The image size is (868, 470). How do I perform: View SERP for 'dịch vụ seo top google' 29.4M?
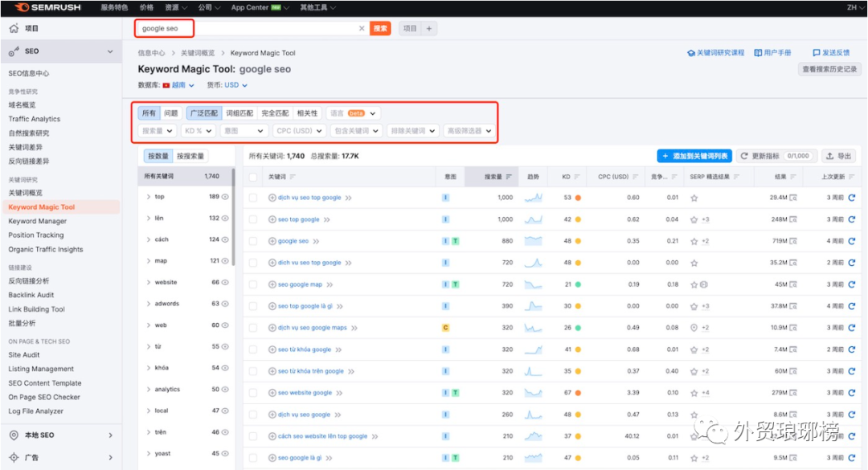(793, 198)
